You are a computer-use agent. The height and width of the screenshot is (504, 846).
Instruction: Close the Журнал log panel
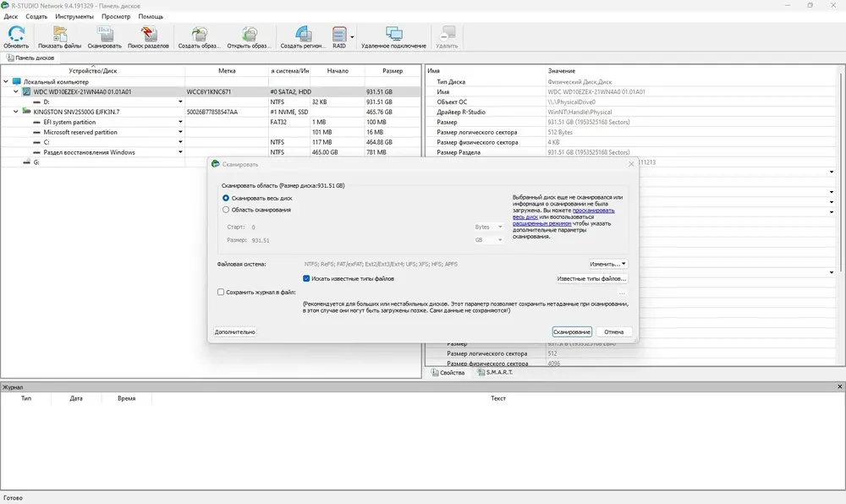pos(839,386)
